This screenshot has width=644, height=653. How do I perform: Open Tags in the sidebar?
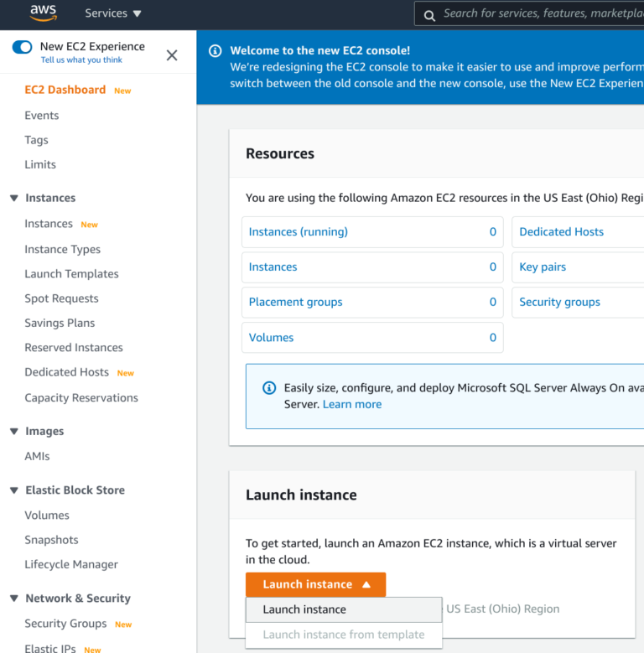coord(36,140)
